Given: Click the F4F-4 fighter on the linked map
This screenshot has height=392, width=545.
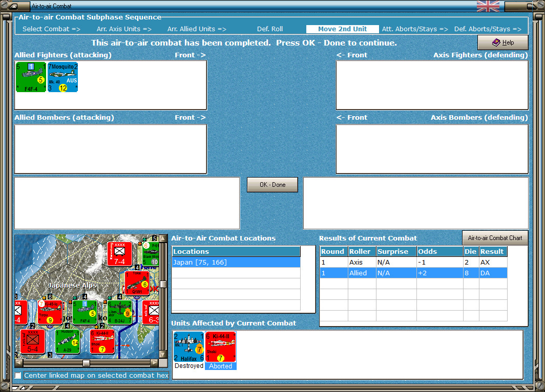Looking at the screenshot, I should pyautogui.click(x=85, y=312).
